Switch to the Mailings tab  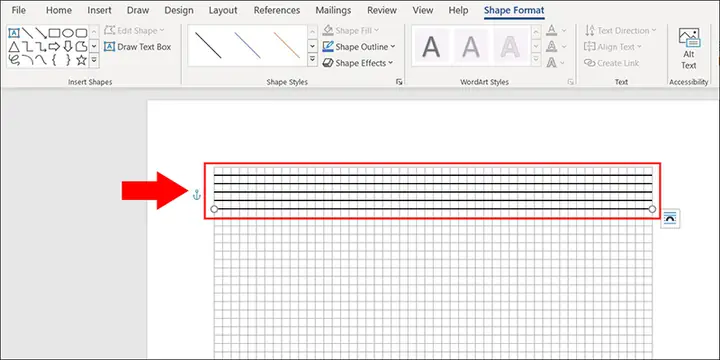pyautogui.click(x=333, y=10)
